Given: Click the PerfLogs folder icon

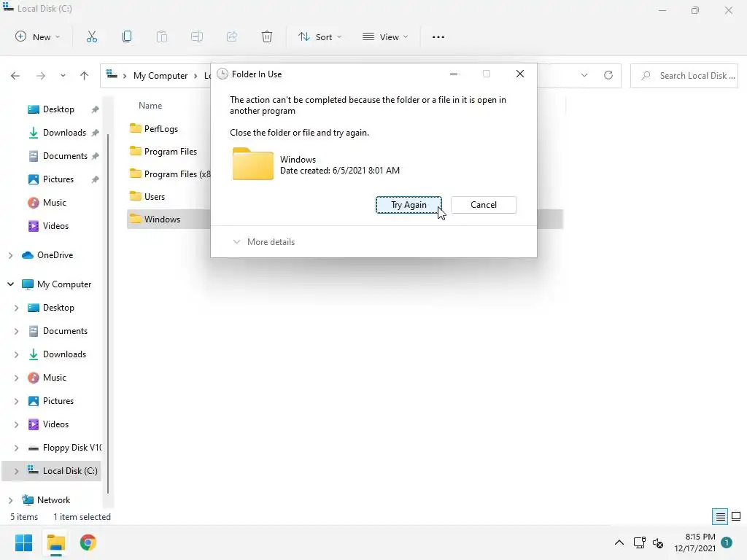Looking at the screenshot, I should (x=136, y=128).
